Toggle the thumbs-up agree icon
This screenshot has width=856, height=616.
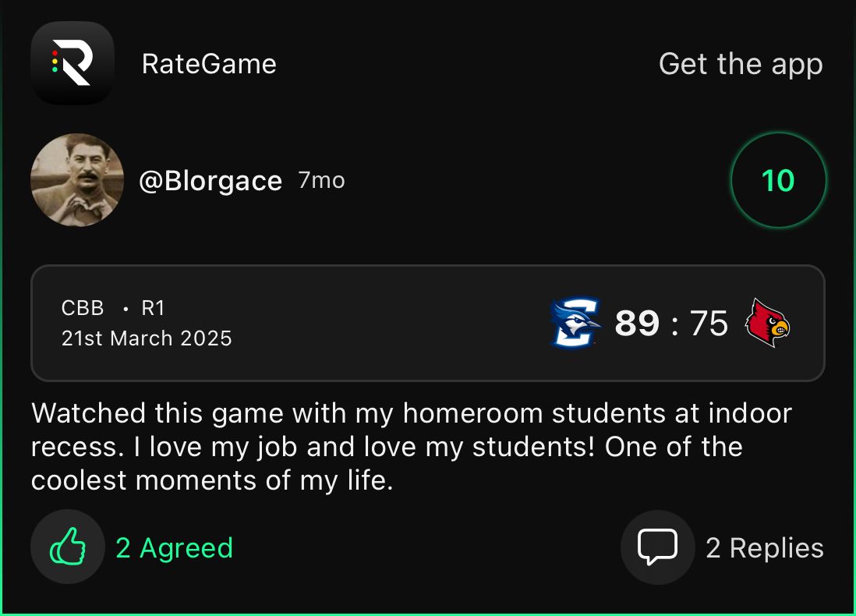point(68,547)
